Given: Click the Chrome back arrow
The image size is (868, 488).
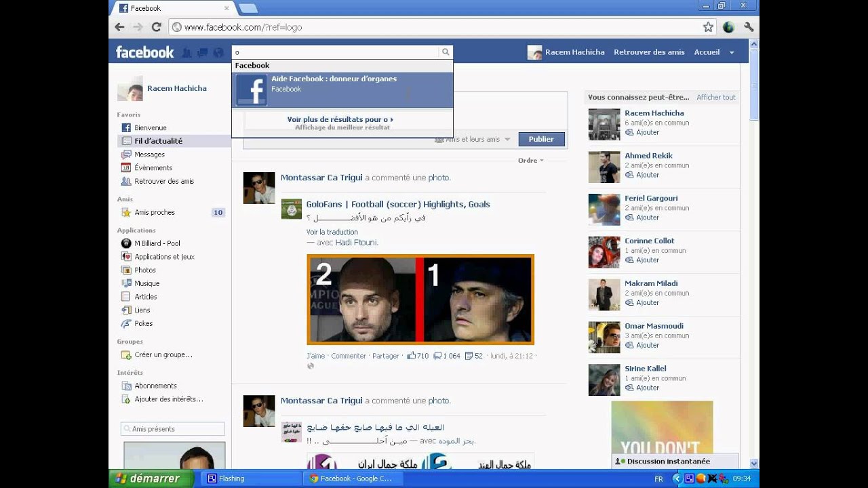Looking at the screenshot, I should (120, 27).
